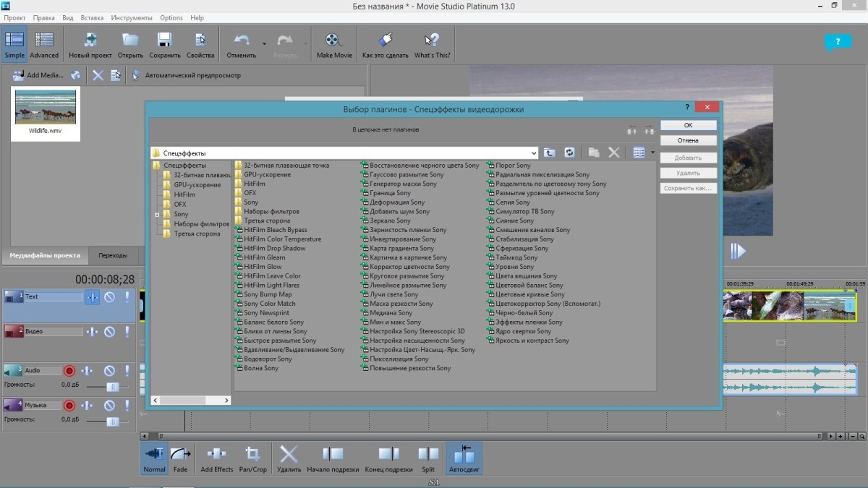Select Сепия Sony effect

pyautogui.click(x=507, y=202)
